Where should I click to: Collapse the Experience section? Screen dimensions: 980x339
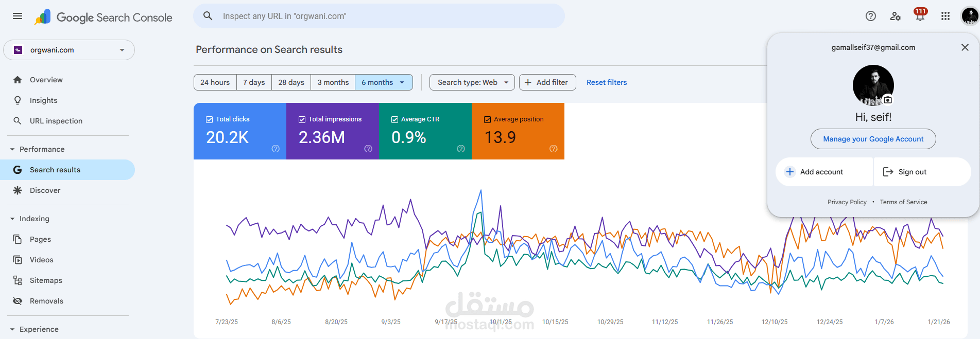click(12, 329)
